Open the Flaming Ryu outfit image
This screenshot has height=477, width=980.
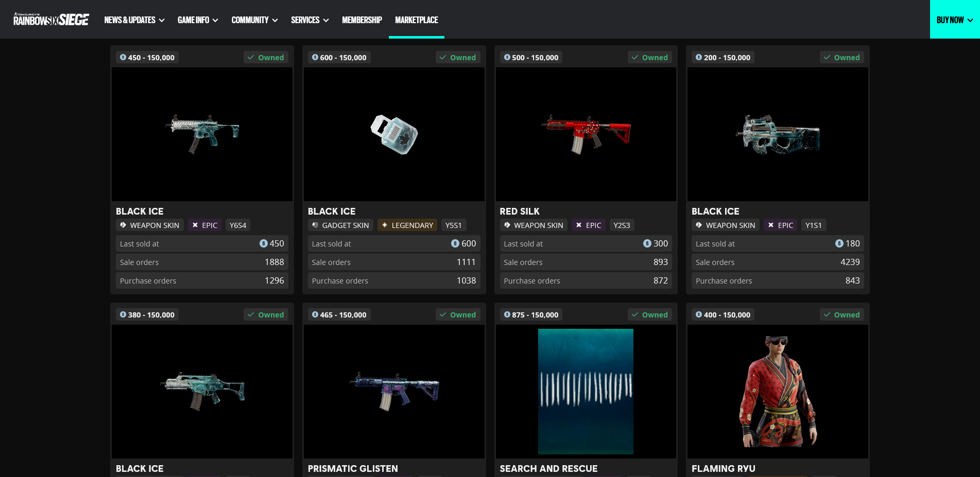[x=778, y=392]
